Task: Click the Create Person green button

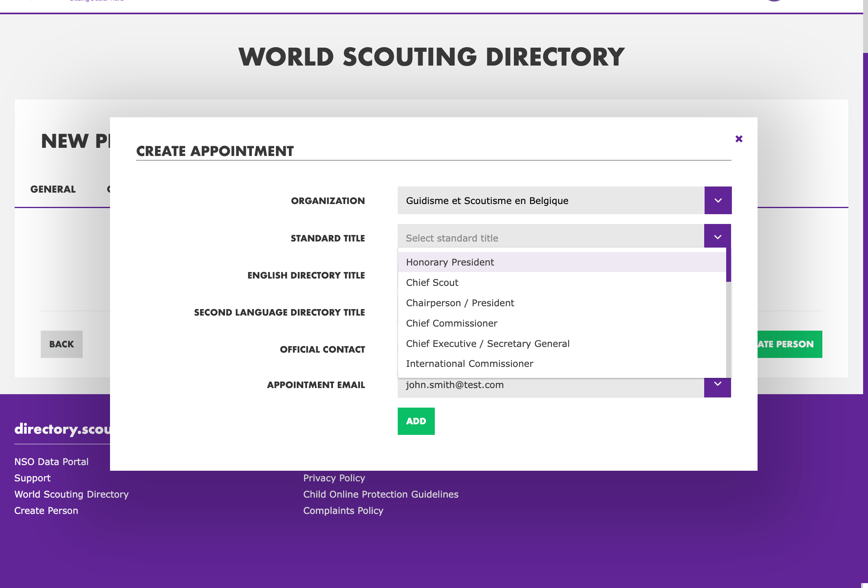Action: (x=790, y=344)
